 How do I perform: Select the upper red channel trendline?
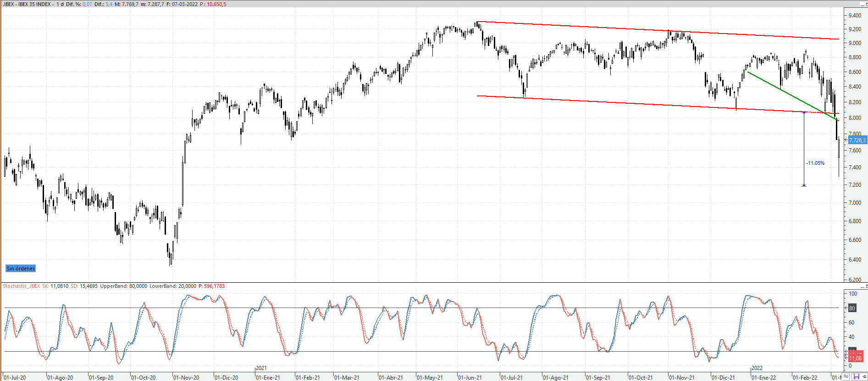click(657, 30)
